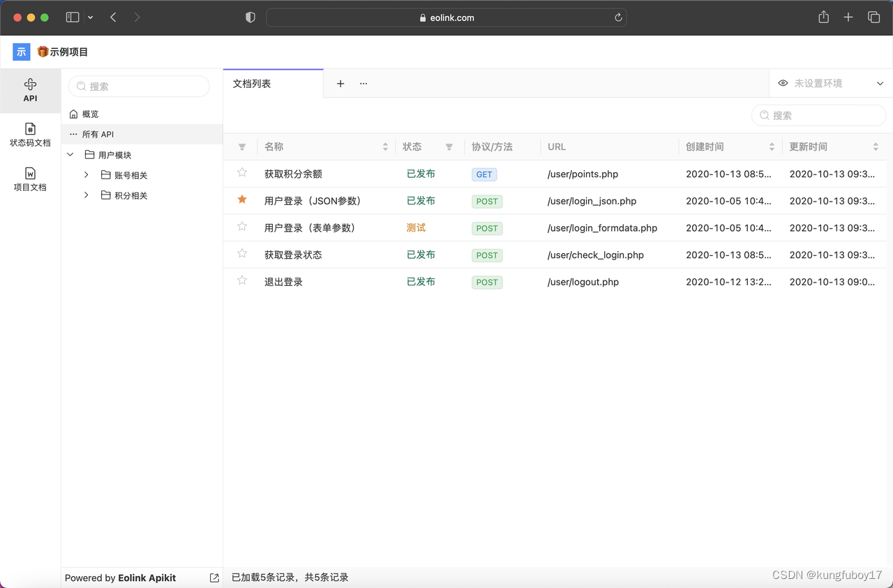Open the 获取积分余额 API document

pyautogui.click(x=293, y=174)
